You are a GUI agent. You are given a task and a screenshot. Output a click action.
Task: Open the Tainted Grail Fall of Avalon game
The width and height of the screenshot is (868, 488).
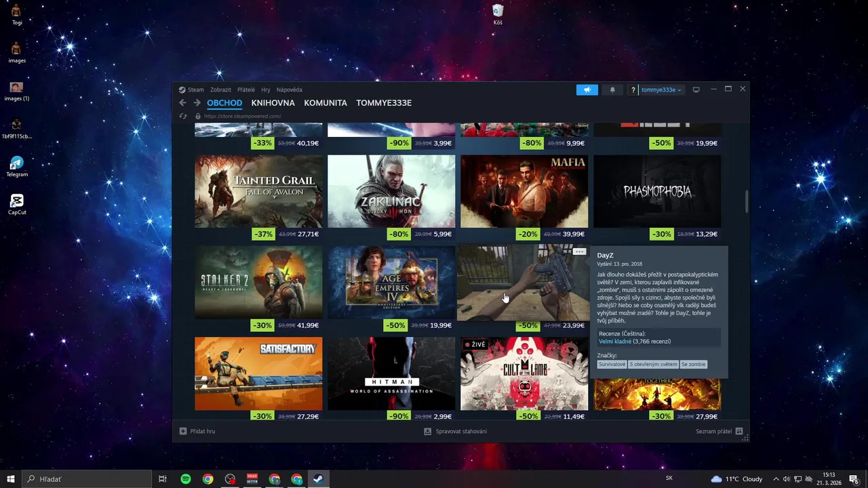[x=258, y=191]
